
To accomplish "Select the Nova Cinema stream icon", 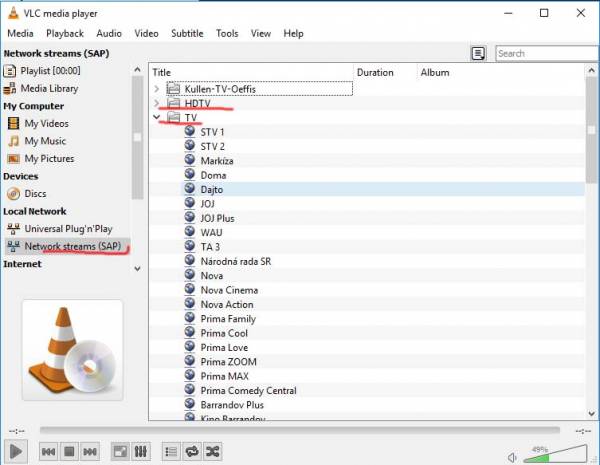I will 190,289.
